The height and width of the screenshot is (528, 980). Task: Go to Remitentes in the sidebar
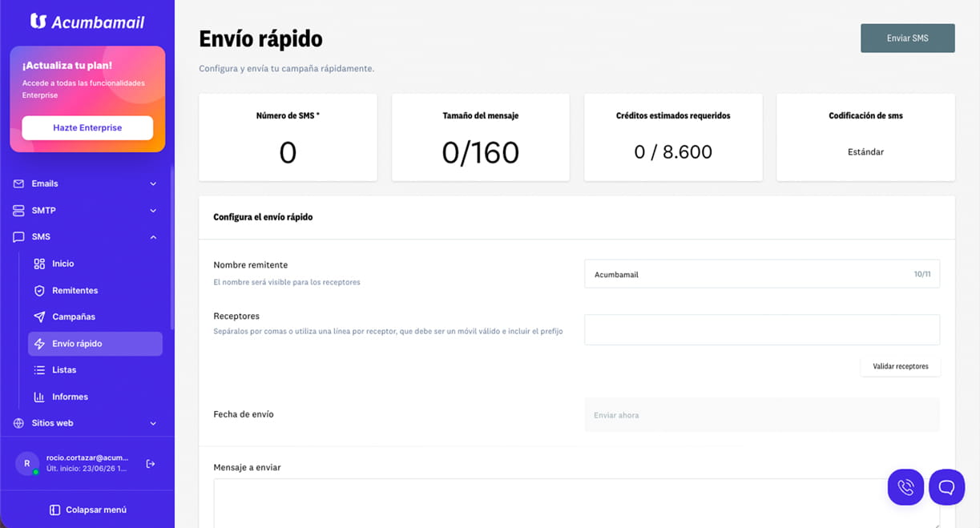(x=95, y=291)
